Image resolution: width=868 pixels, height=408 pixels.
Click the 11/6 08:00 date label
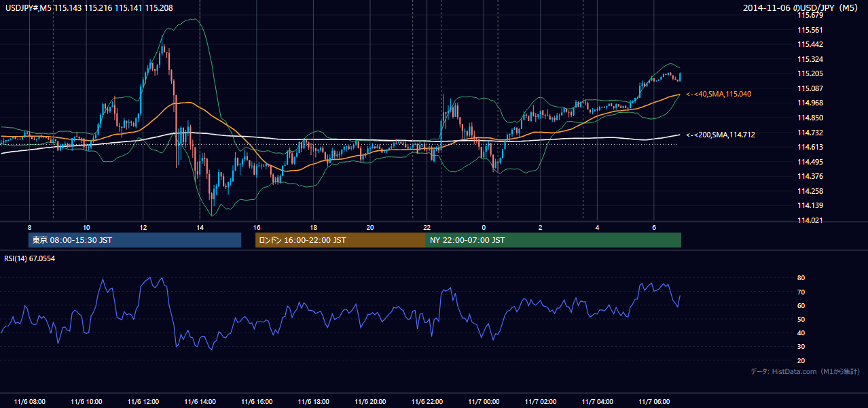(29, 401)
